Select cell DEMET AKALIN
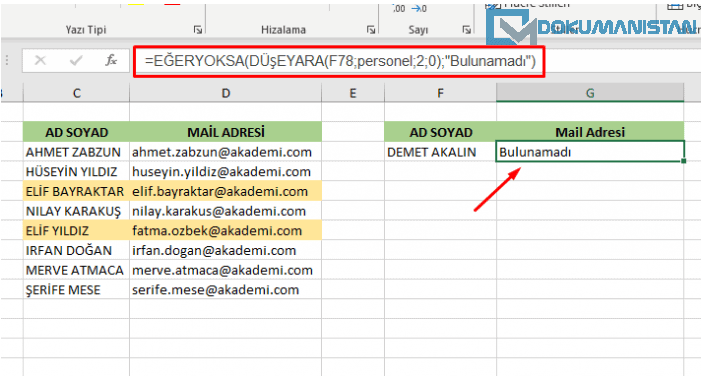Image resolution: width=704 pixels, height=383 pixels. pos(440,152)
